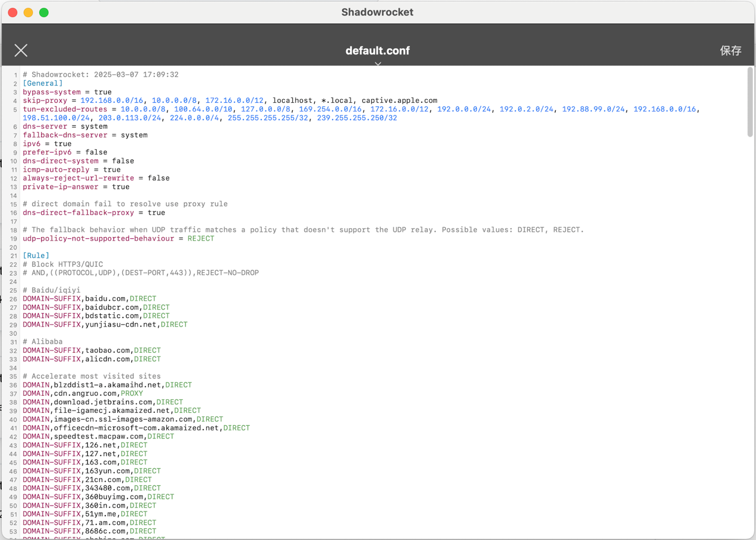Click the speedtest.macpaw.com rule line
Viewport: 756px width, 540px height.
click(99, 437)
